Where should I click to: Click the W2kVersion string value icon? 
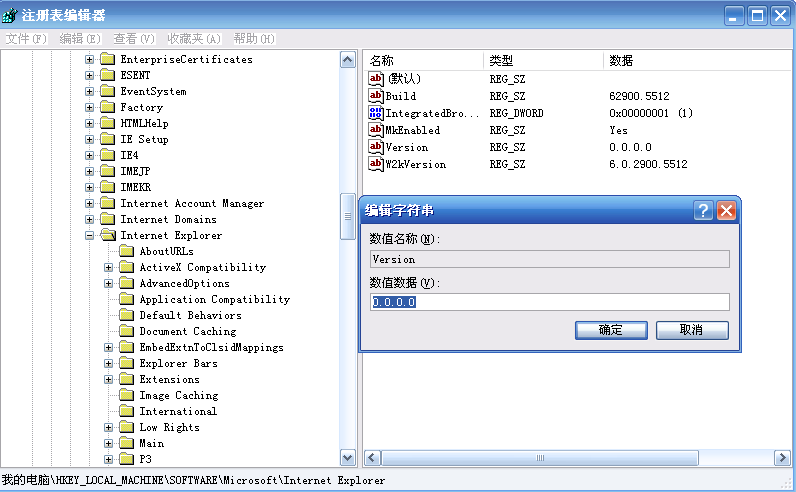pyautogui.click(x=376, y=164)
